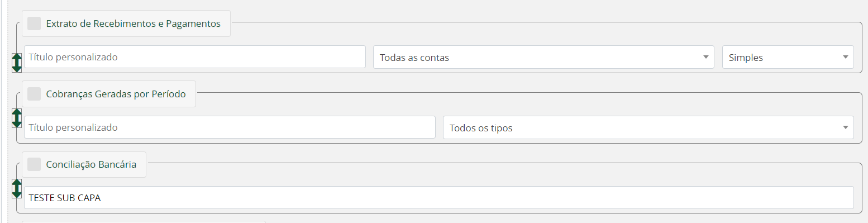Screen dimensions: 868x223
Task: Focus the Título personalizado field under Cobranças Geradas
Action: [x=230, y=127]
